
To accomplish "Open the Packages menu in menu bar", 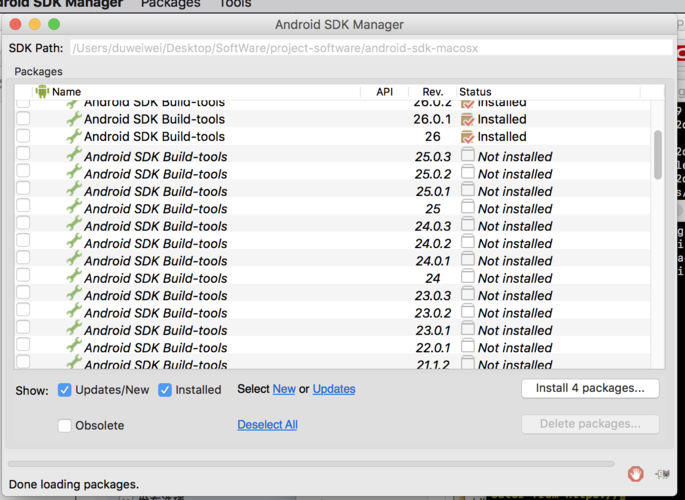I will click(x=170, y=3).
